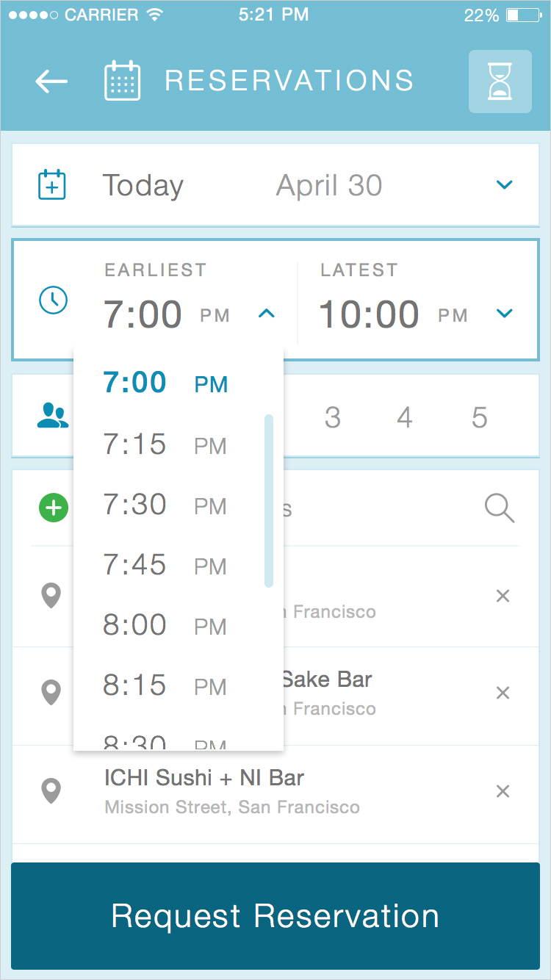The height and width of the screenshot is (980, 551).
Task: Tap the clock icon in time row
Action: [53, 300]
